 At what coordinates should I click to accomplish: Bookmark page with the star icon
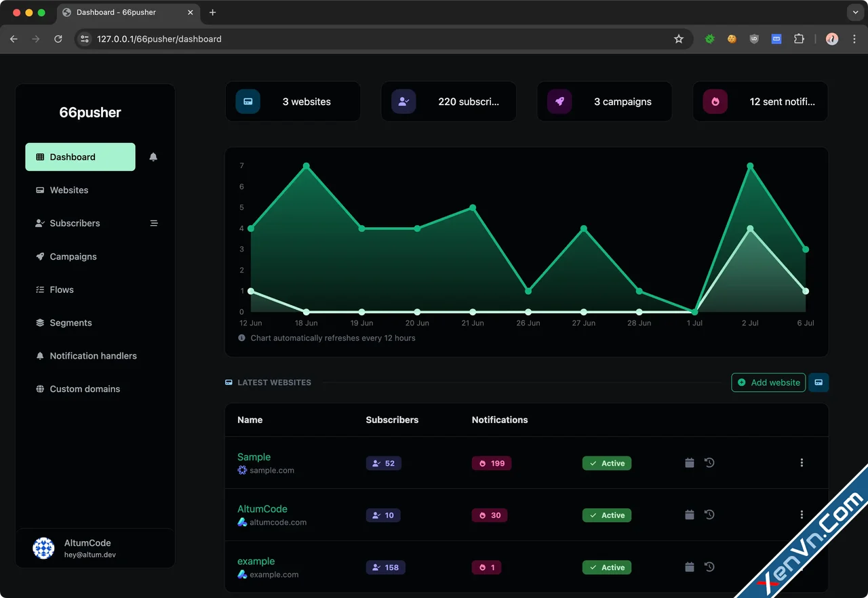[x=679, y=39]
